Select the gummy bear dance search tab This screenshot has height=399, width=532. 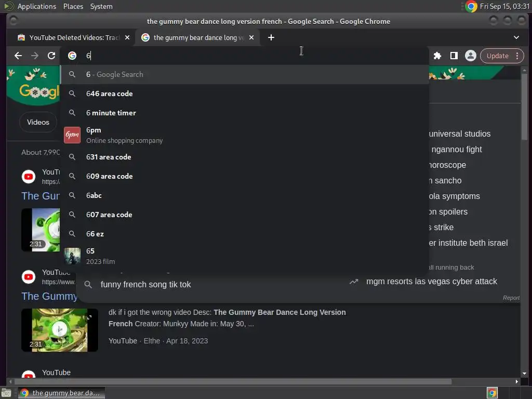click(198, 37)
